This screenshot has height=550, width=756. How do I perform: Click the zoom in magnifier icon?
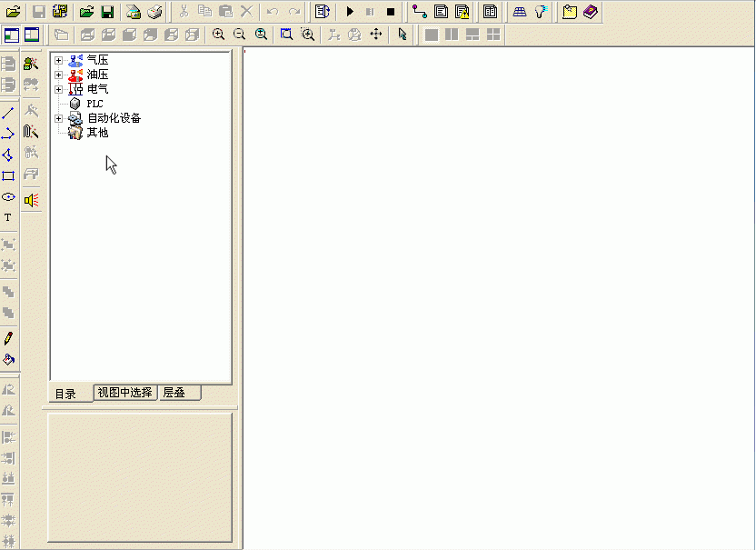pos(218,35)
